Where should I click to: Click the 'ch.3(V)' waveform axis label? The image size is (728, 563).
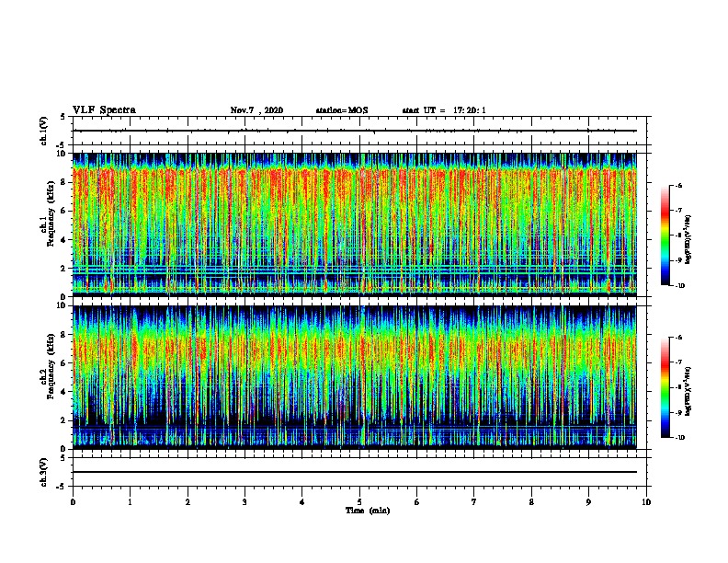[43, 472]
